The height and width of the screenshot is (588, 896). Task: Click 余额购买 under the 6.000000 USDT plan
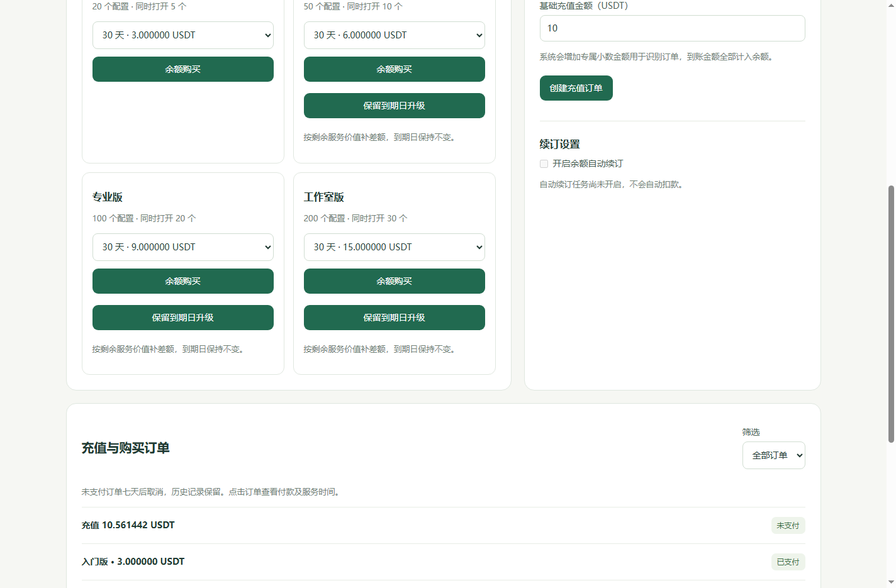395,69
